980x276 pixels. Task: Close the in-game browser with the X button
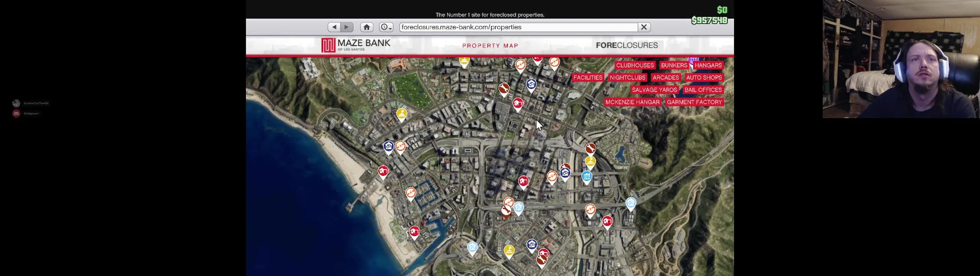click(644, 27)
